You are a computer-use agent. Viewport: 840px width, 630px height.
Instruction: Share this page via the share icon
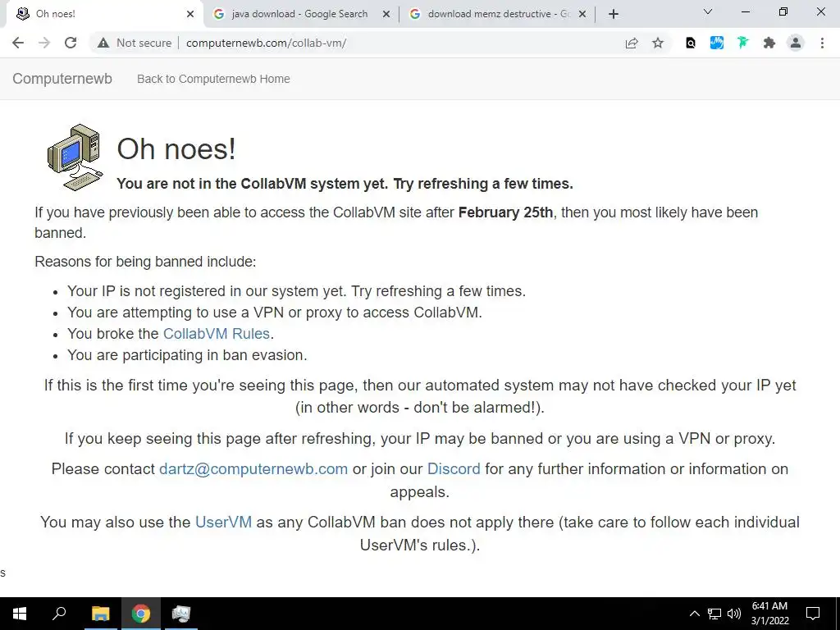632,43
